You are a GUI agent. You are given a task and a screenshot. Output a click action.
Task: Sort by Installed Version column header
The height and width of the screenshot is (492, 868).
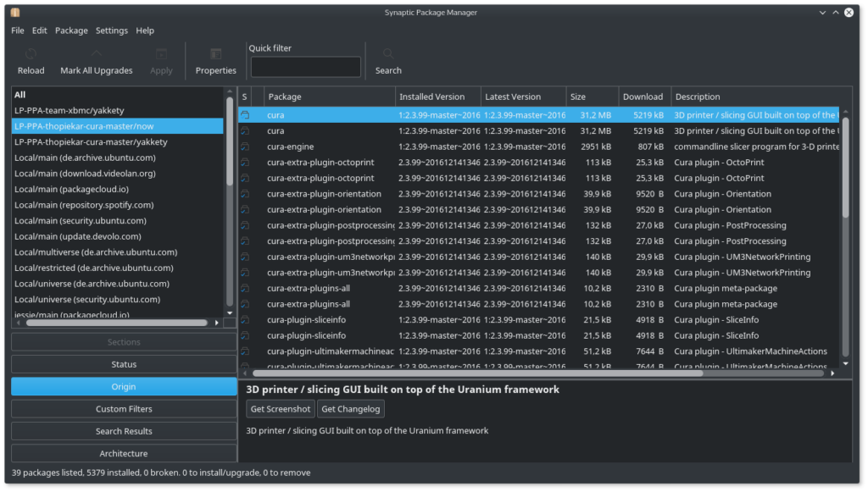point(438,97)
